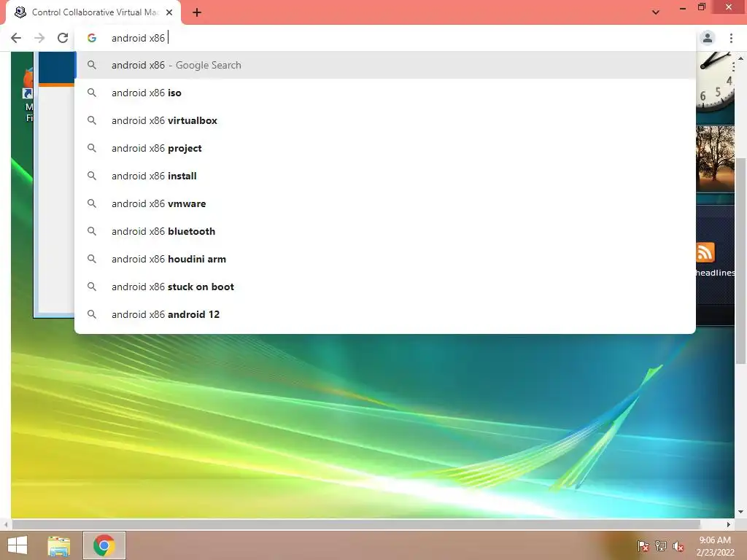Select 'android x86 android 12' suggestion
747x560 pixels.
coord(385,314)
